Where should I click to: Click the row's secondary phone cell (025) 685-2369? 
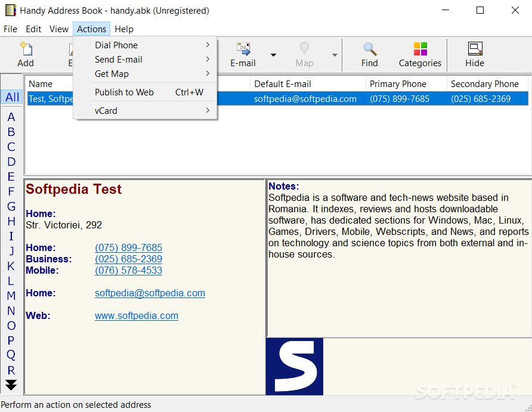pos(481,99)
